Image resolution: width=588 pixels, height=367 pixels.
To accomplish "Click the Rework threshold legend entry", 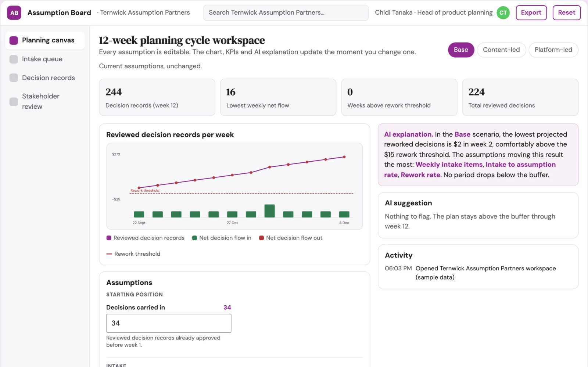I will pos(133,254).
